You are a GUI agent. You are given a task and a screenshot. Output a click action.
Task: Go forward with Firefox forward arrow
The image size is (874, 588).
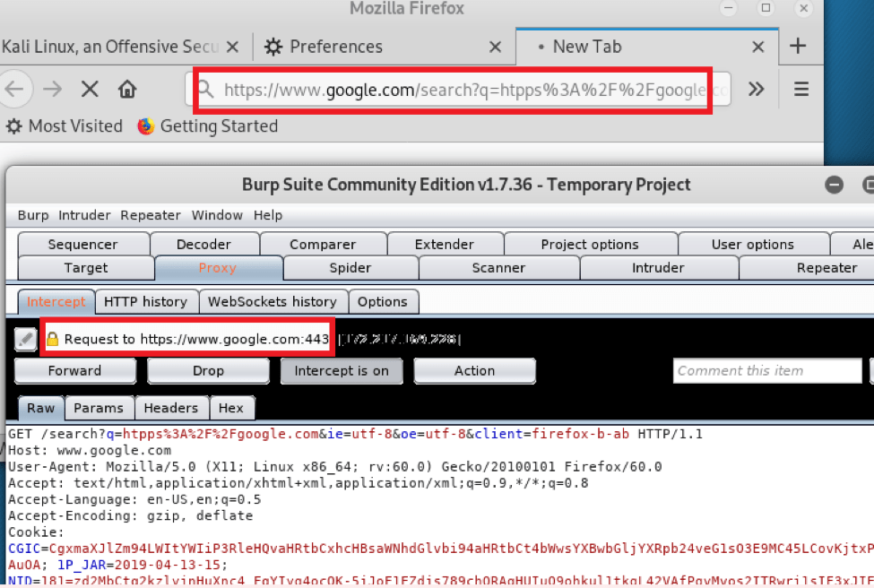[x=53, y=89]
